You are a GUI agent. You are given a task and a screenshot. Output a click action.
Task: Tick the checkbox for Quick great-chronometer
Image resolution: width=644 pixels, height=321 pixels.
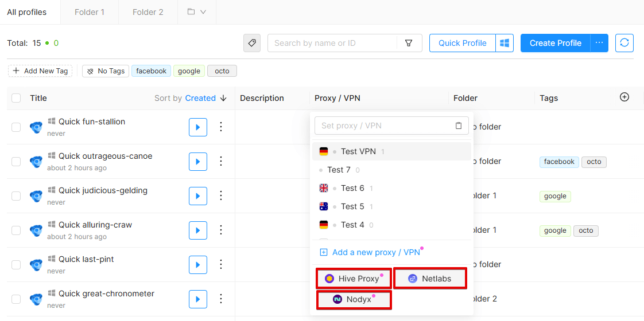16,299
